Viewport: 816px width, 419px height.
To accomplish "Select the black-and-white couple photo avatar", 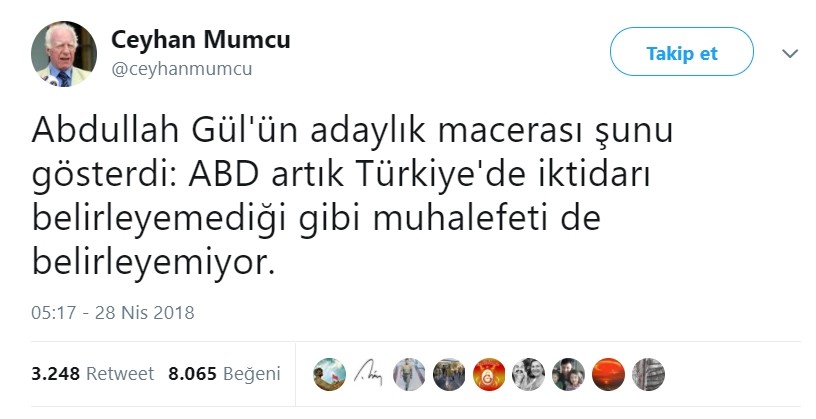I will (x=528, y=373).
